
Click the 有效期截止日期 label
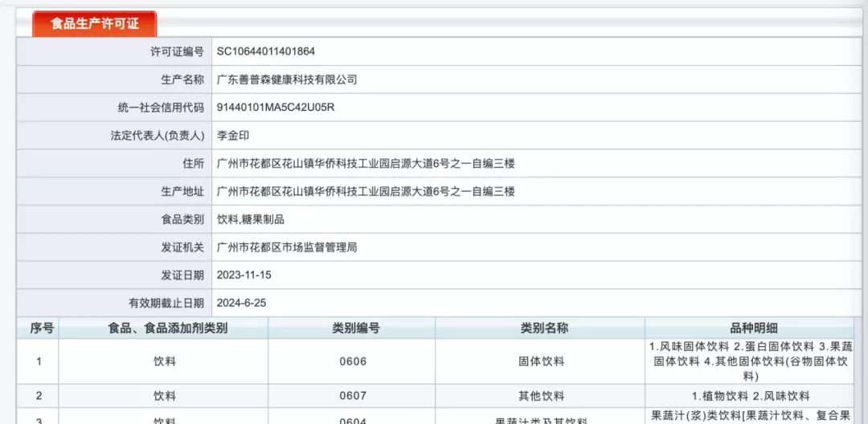coord(167,303)
